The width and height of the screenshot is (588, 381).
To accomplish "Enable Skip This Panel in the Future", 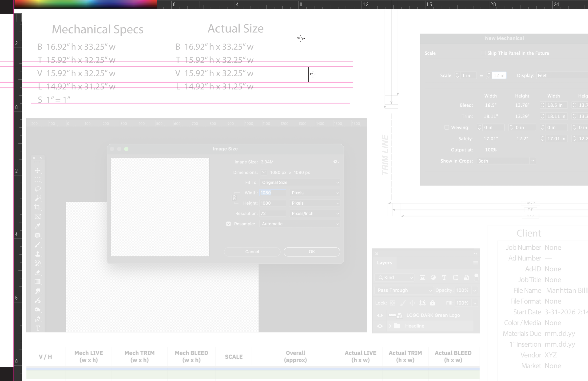I will (483, 53).
